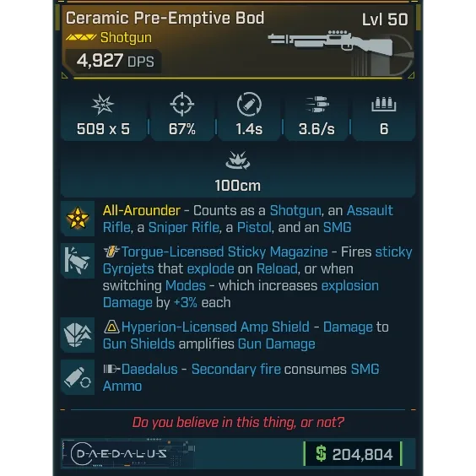The image size is (476, 476).
Task: Click the 204,804 price box
Action: pos(353,454)
